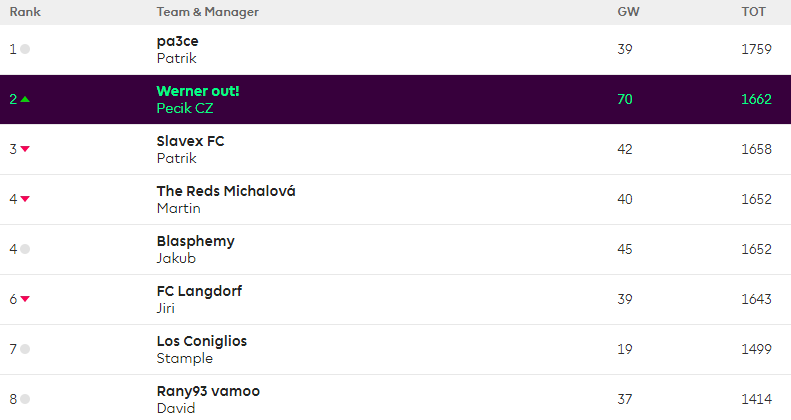Screen dimensions: 791x420
Task: Open The Reds Michalová team
Action: click(x=226, y=191)
